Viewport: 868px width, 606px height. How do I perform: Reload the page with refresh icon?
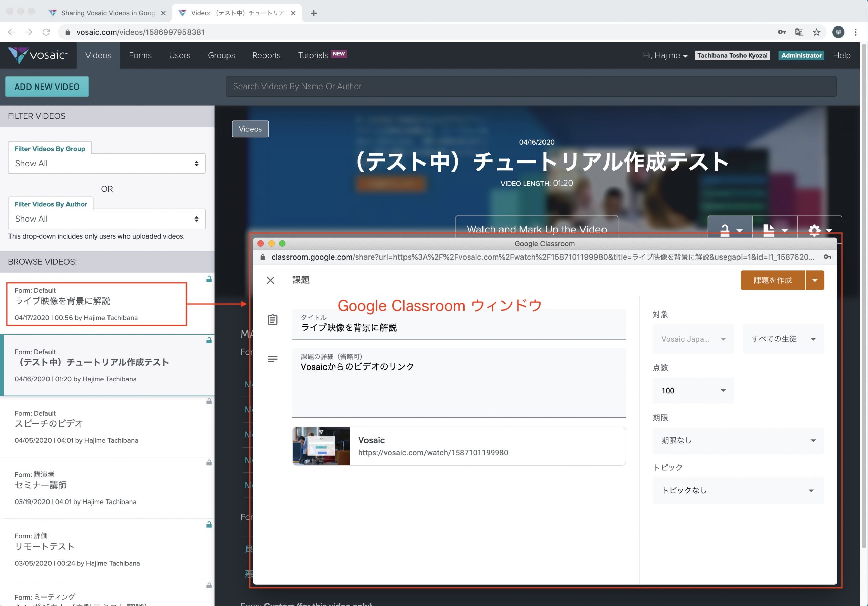46,32
